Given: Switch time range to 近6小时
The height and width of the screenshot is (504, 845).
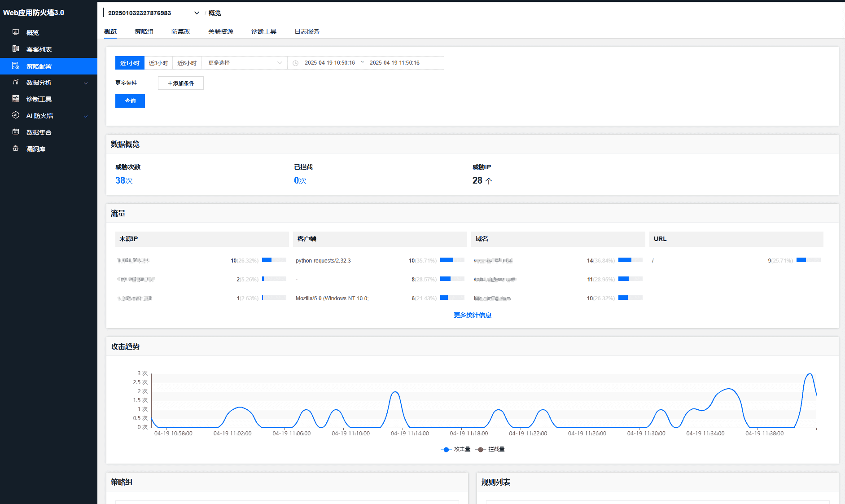Looking at the screenshot, I should (x=187, y=63).
